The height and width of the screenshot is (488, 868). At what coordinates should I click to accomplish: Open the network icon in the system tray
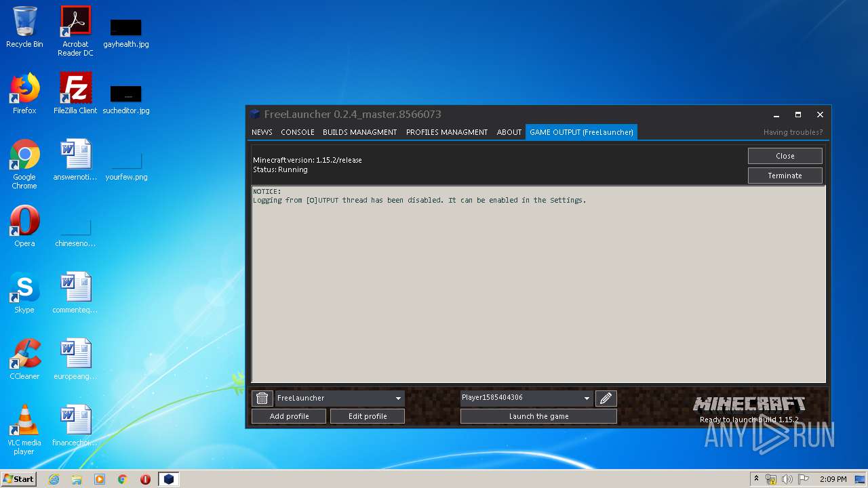[x=771, y=479]
